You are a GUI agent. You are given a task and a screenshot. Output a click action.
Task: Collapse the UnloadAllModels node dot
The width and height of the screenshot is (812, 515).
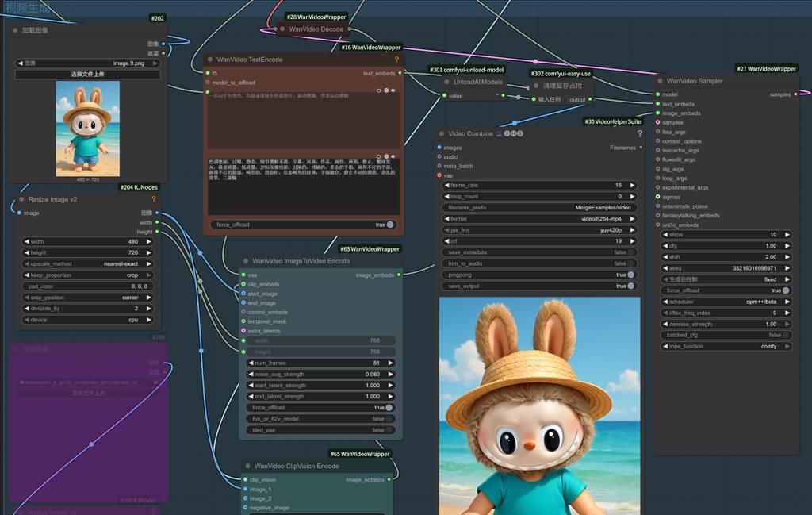pos(447,82)
